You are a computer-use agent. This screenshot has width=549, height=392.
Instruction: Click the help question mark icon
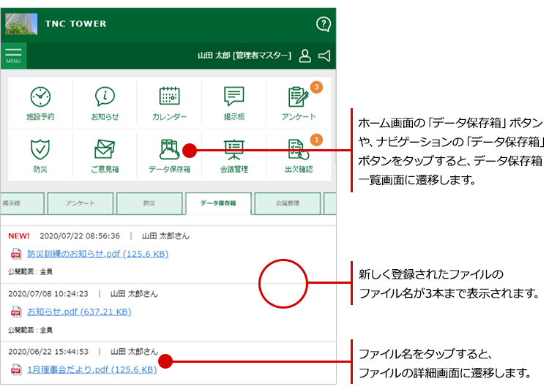click(x=323, y=23)
